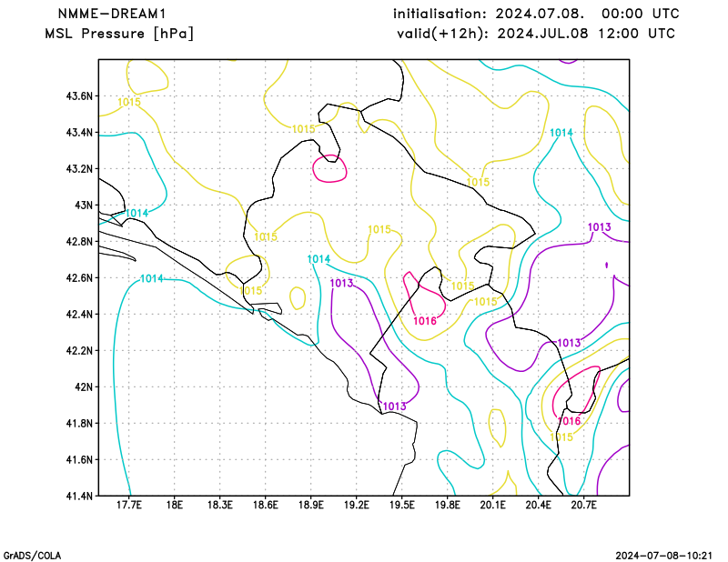Select the 42.6N latitude axis label
728x562 pixels.
[79, 278]
